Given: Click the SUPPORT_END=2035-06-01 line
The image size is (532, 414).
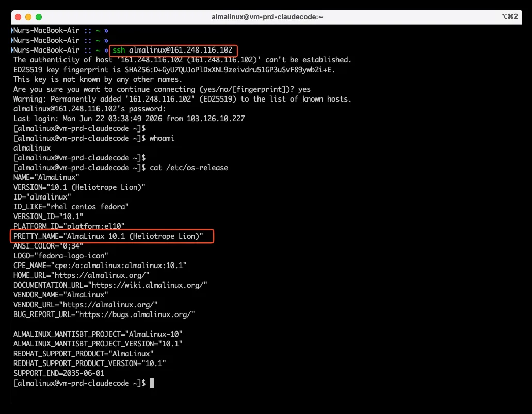Looking at the screenshot, I should [59, 373].
